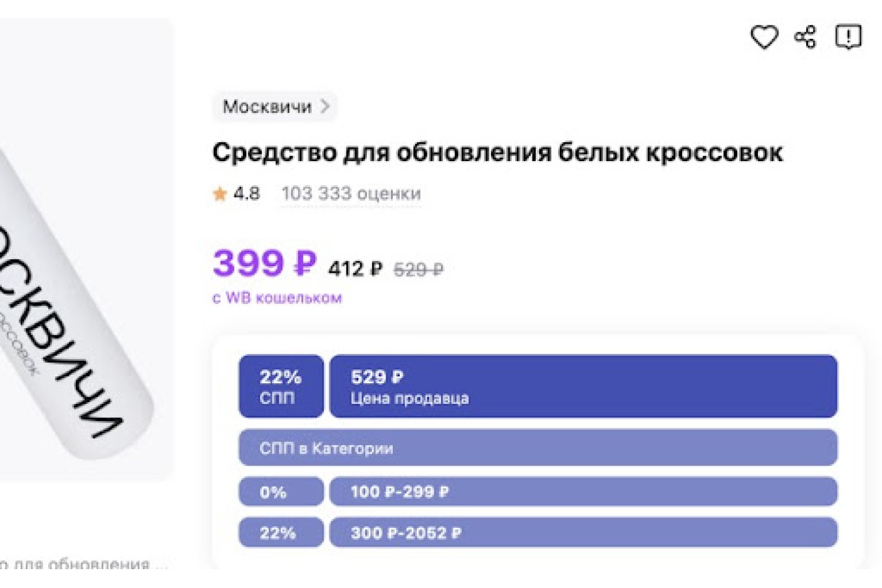This screenshot has width=882, height=588.
Task: Click the 0% discount cell
Action: pyautogui.click(x=281, y=492)
